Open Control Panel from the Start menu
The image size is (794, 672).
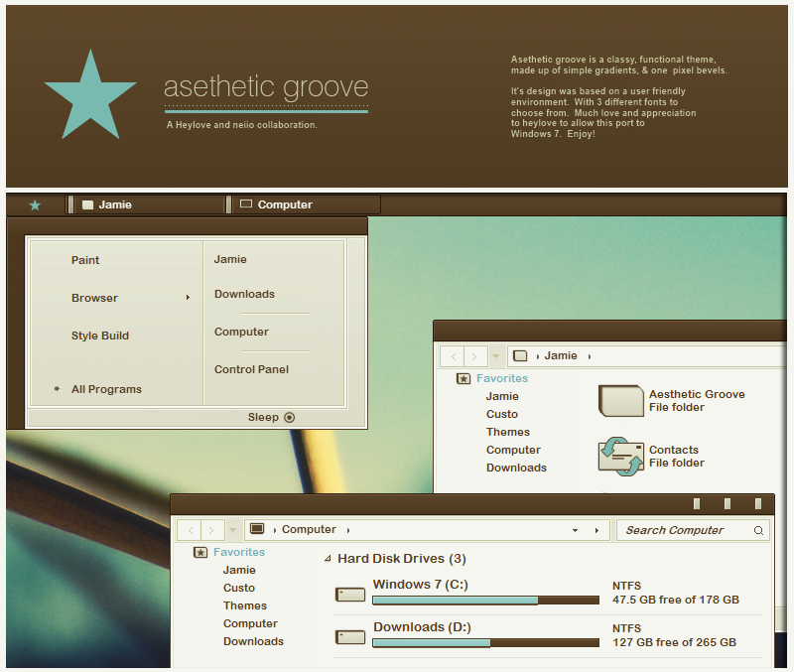[x=251, y=369]
